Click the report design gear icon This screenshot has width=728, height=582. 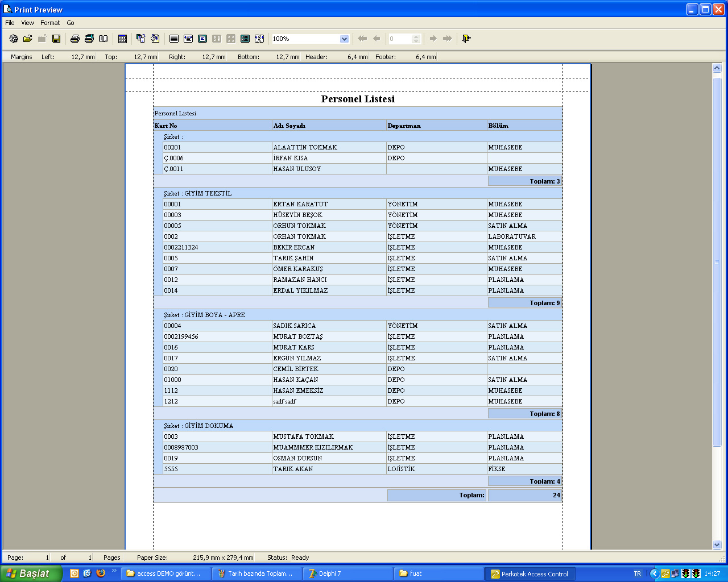[x=14, y=39]
